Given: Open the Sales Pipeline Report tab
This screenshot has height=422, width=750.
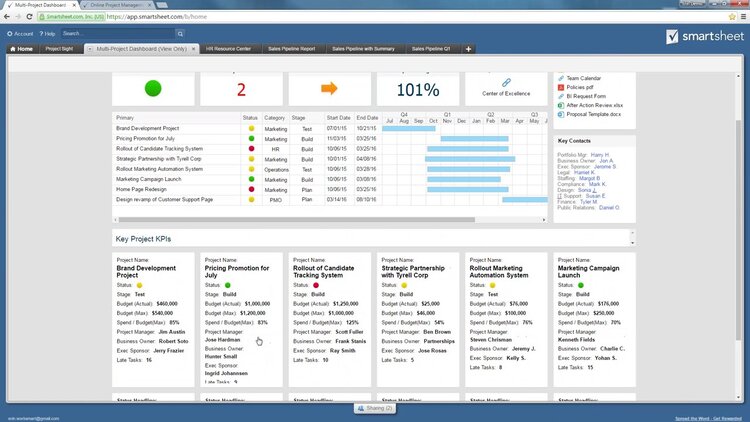Looking at the screenshot, I should [x=291, y=49].
